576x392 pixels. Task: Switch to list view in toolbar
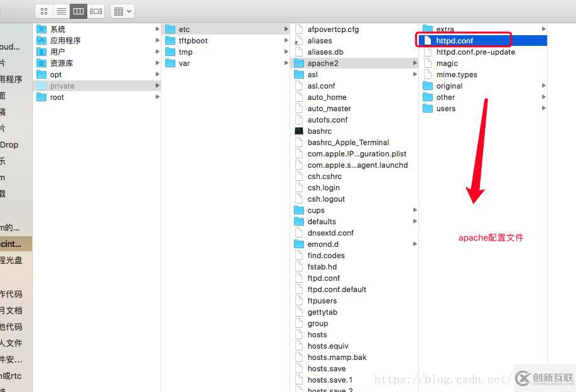(x=62, y=11)
